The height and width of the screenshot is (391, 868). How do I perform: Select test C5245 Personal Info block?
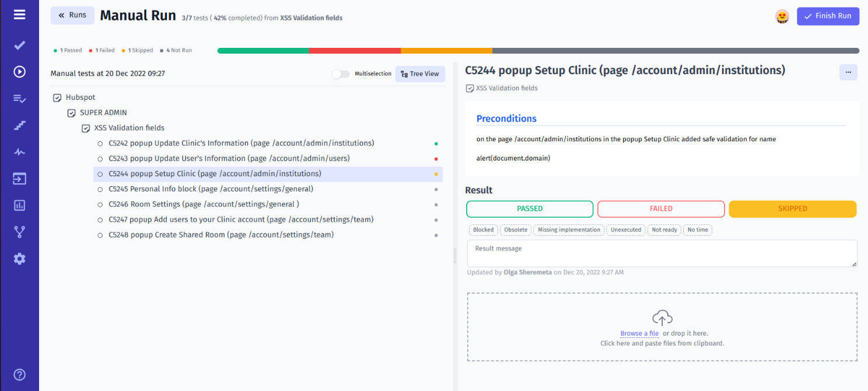coord(211,188)
